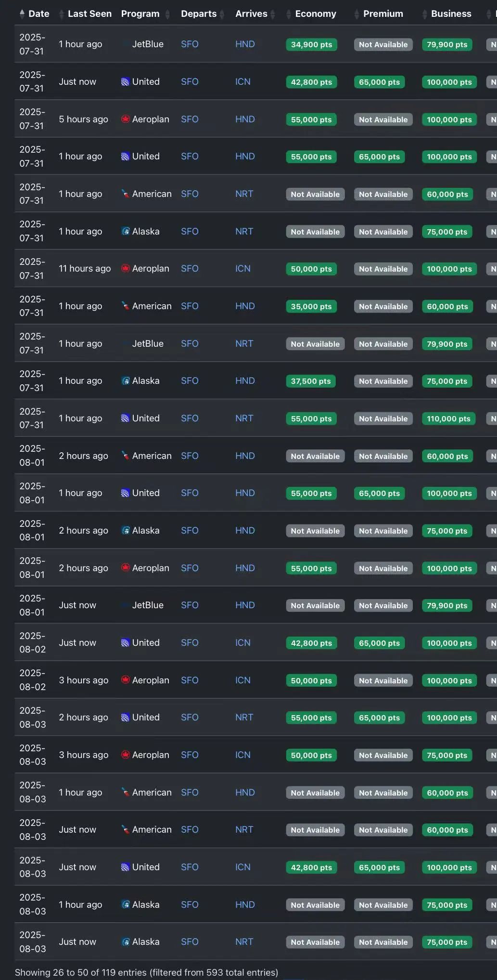
Task: Click the United logo in the 2025-08-03 ICN row
Action: 125,867
